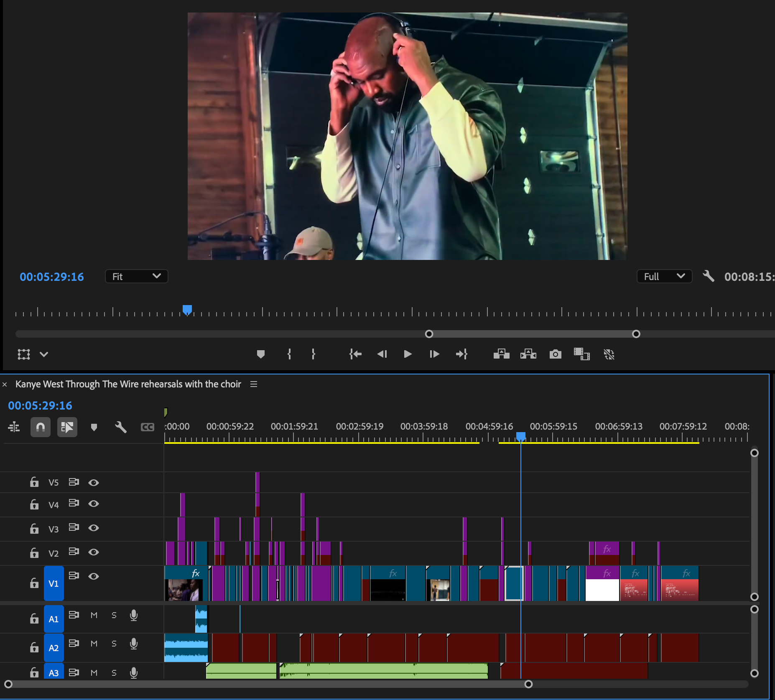Click the Extract button in program monitor

pyautogui.click(x=528, y=354)
